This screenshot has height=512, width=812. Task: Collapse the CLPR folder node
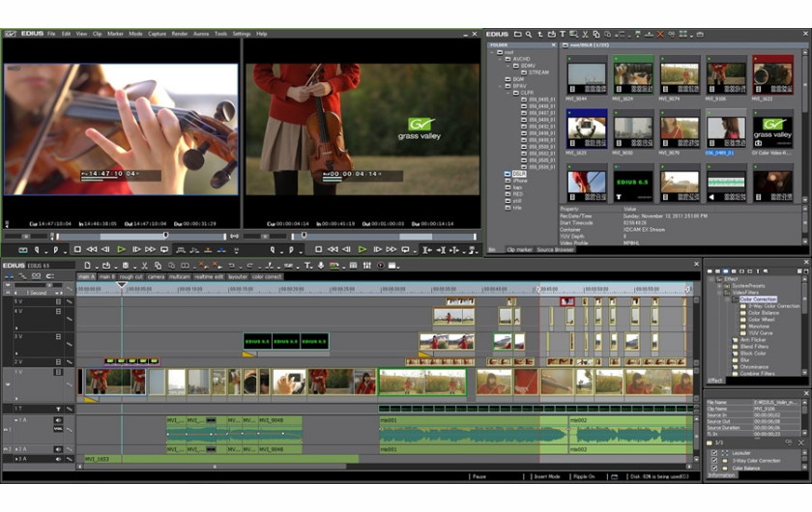click(508, 93)
